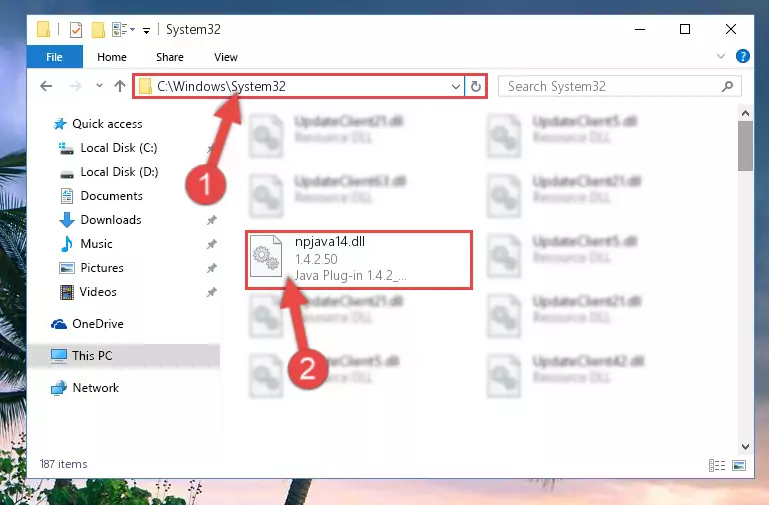The image size is (769, 505).
Task: Click the pin icon next to Pictures
Action: pos(211,268)
